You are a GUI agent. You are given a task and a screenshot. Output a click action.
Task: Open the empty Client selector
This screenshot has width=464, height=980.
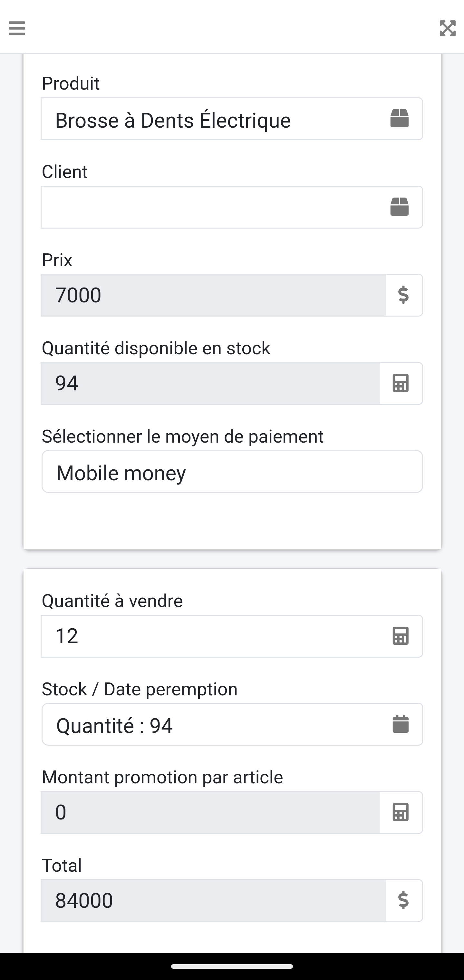point(213,207)
